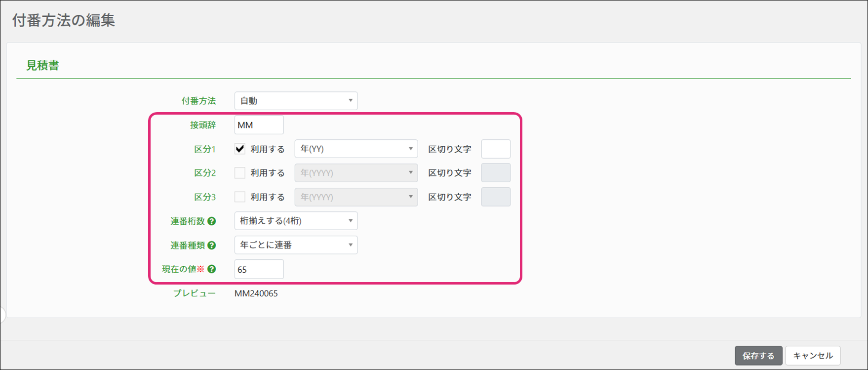Screen dimensions: 868x370
Task: Open the 連番種類 年ごとに連番 dropdown
Action: click(296, 245)
